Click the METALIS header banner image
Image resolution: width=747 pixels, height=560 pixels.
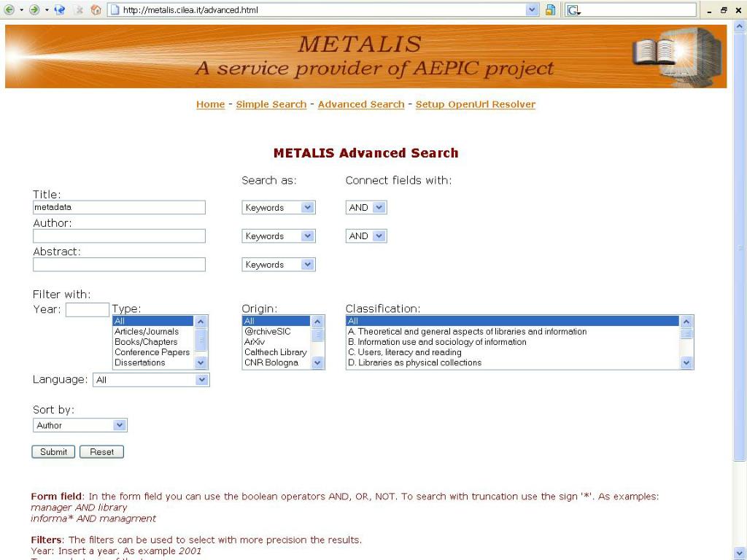point(366,56)
